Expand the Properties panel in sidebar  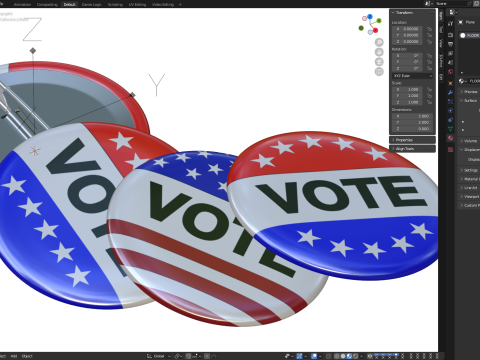coord(413,140)
